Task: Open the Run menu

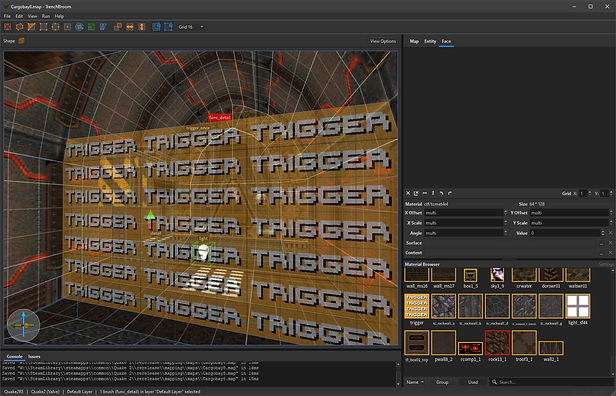Action: [x=46, y=16]
